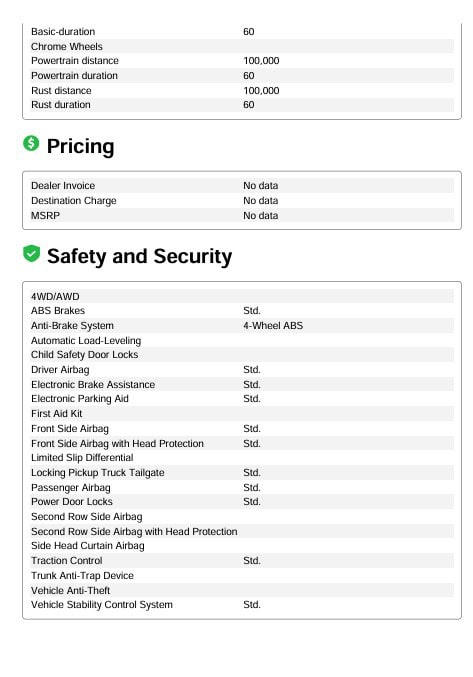Click the green shield Safety icon
This screenshot has height=677, width=473.
tap(31, 253)
